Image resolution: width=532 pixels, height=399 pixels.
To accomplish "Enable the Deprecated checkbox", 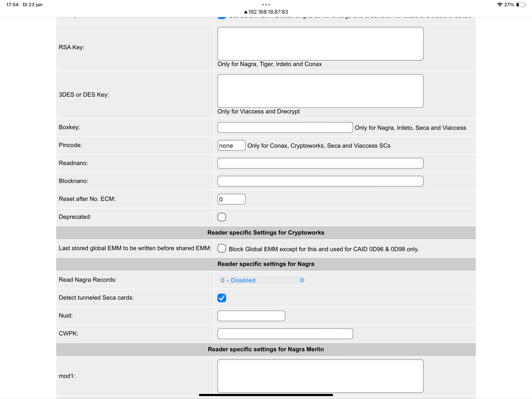I will click(x=222, y=217).
